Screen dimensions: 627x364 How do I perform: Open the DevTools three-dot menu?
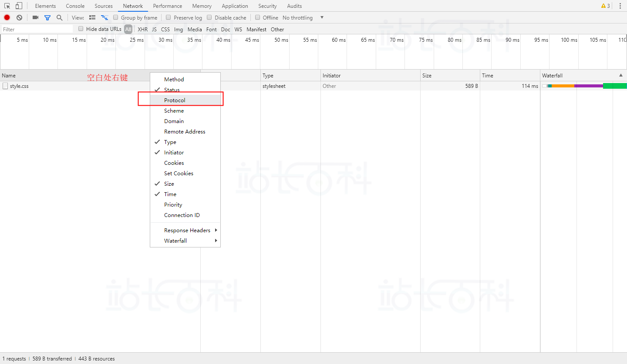pyautogui.click(x=620, y=6)
